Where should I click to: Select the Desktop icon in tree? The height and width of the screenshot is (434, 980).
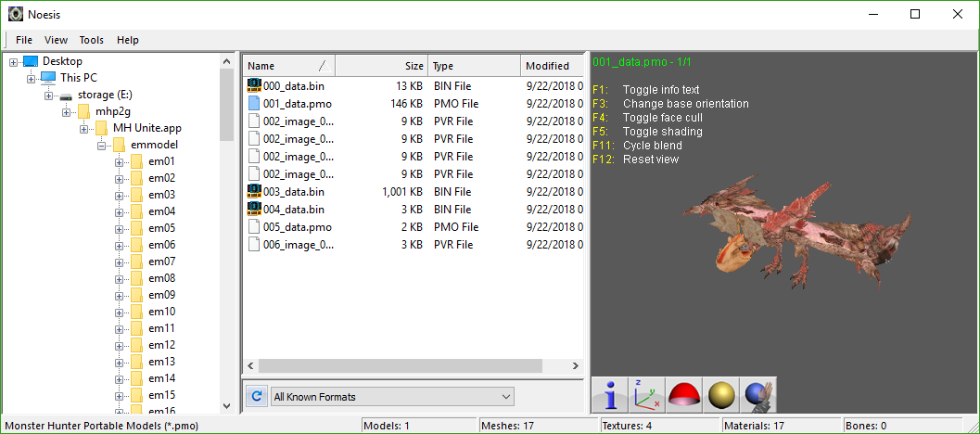click(x=31, y=61)
